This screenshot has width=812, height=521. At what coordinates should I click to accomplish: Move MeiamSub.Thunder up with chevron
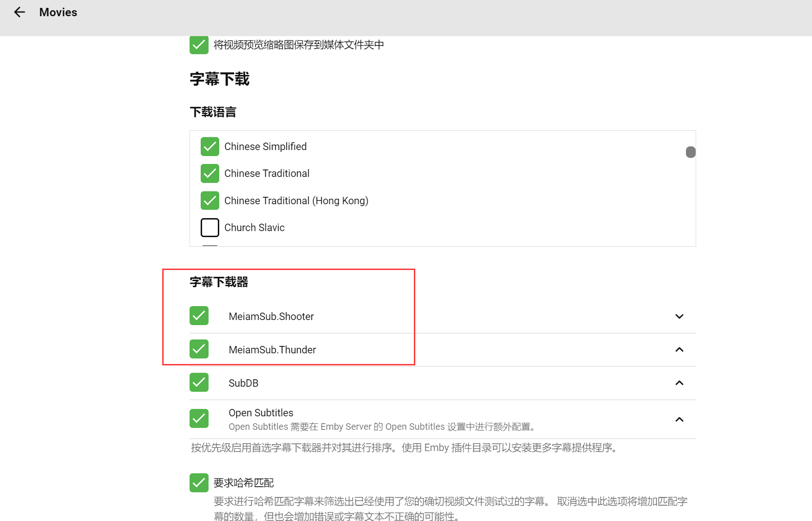[x=679, y=350]
